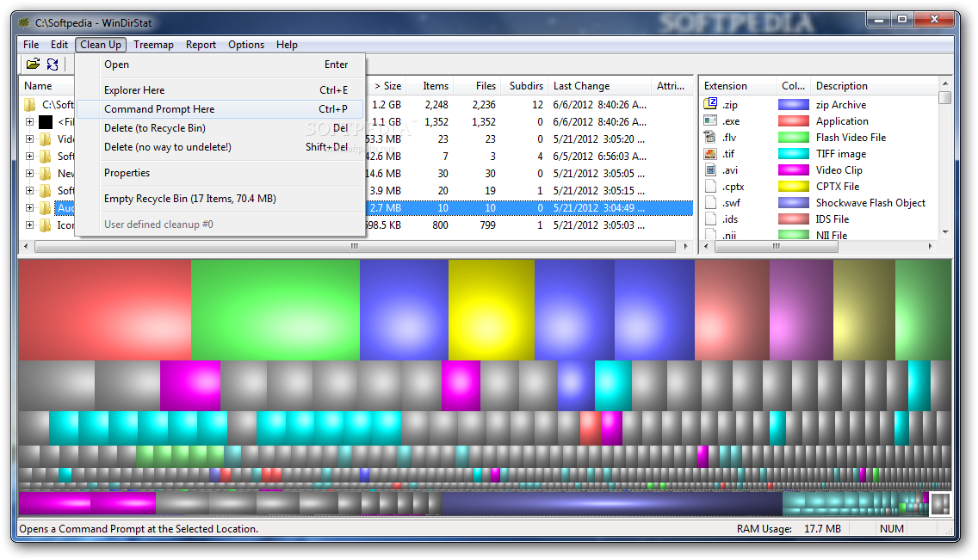978x560 pixels.
Task: Expand the Nev... folder tree node
Action: pos(29,173)
